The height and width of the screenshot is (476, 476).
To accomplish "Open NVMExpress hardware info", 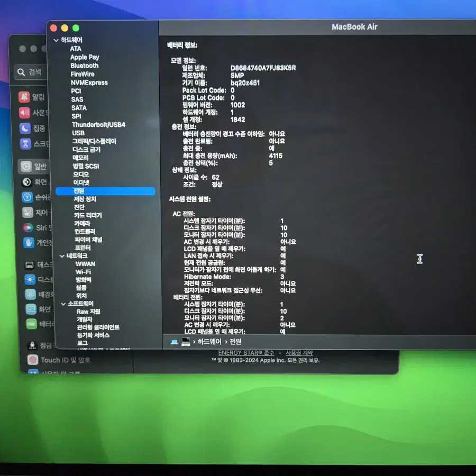I will click(x=89, y=83).
